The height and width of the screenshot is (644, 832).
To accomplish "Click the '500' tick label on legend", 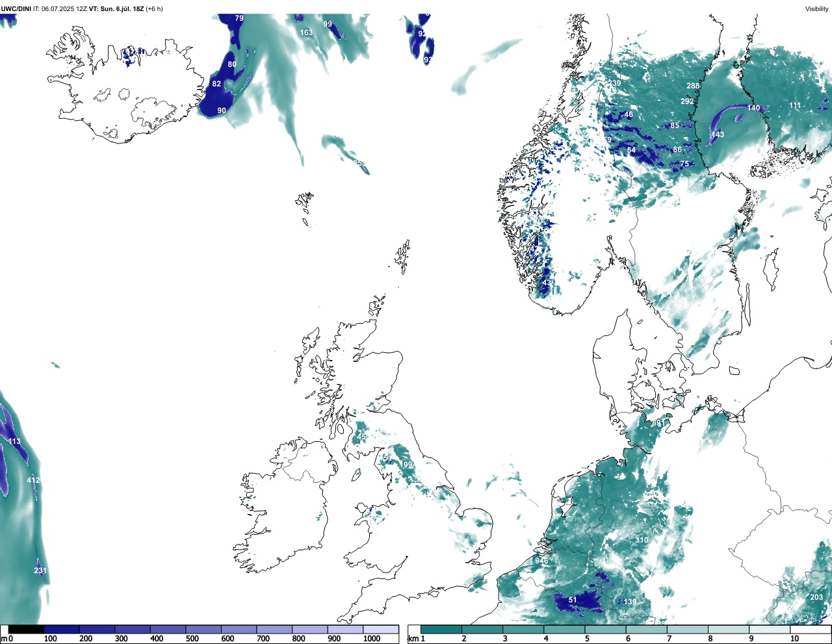I will (x=192, y=639).
